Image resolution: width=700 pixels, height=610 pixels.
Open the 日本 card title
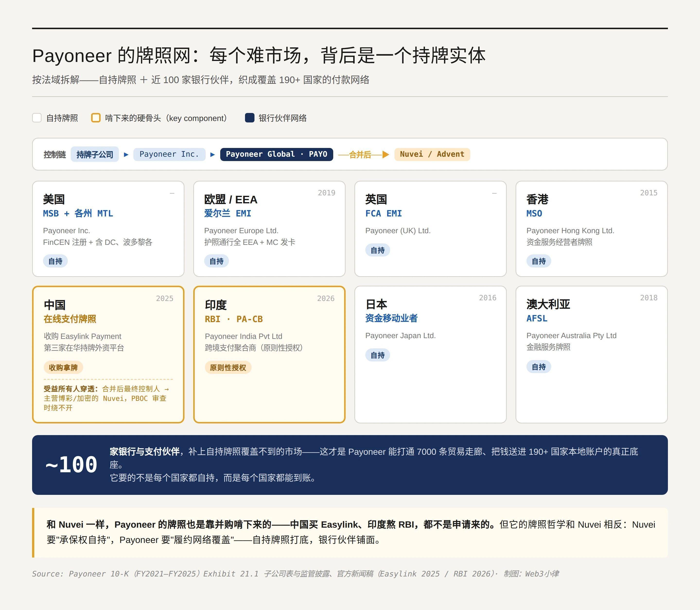coord(376,304)
